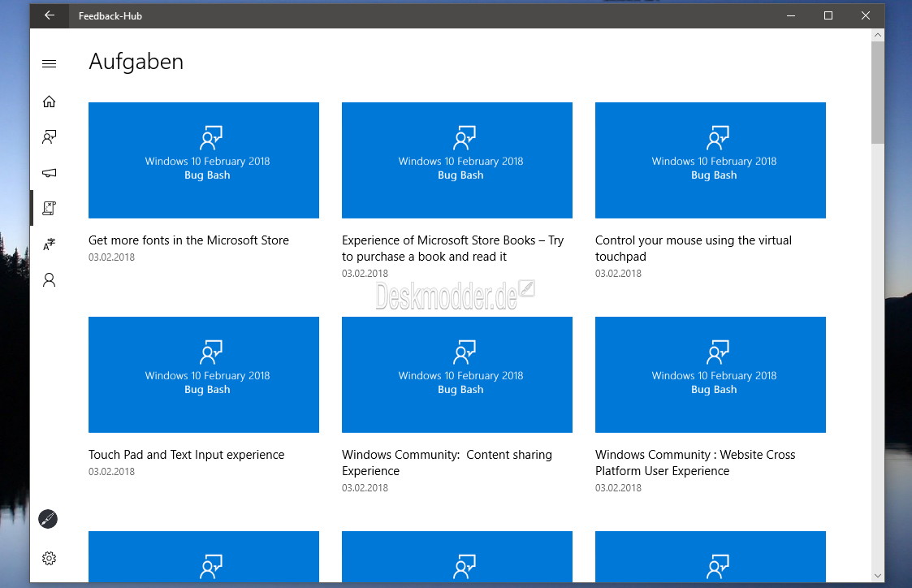Image resolution: width=912 pixels, height=588 pixels.
Task: Open the Home page from the sidebar
Action: 50,102
